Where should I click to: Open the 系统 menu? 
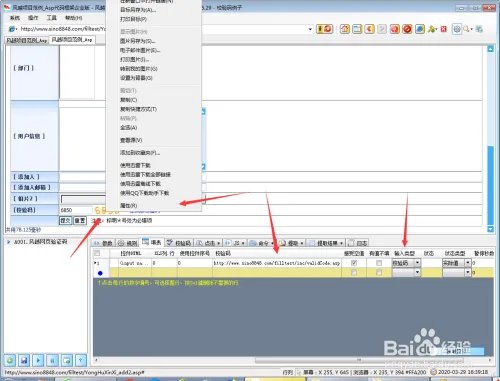click(x=15, y=18)
